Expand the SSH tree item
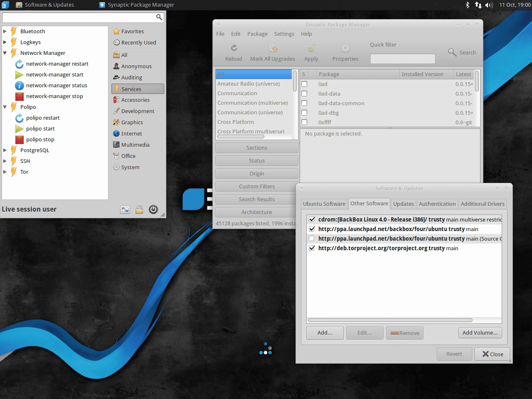Image resolution: width=532 pixels, height=399 pixels. pyautogui.click(x=5, y=161)
